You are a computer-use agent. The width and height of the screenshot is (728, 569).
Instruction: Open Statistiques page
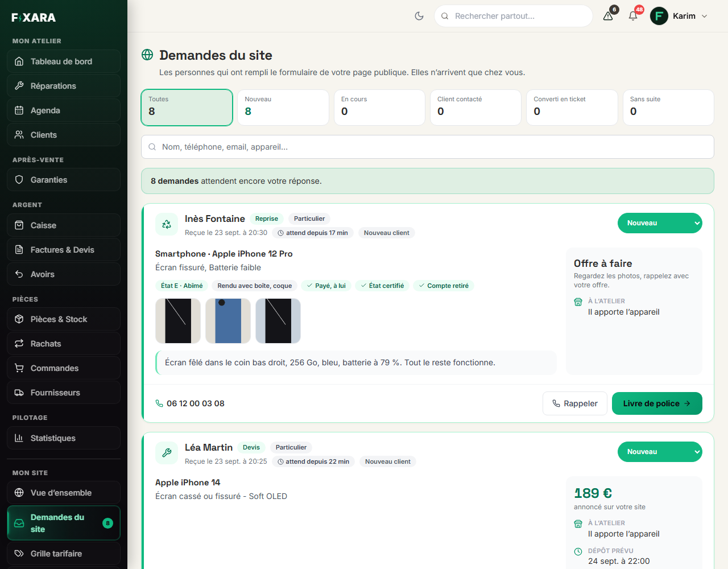64,438
